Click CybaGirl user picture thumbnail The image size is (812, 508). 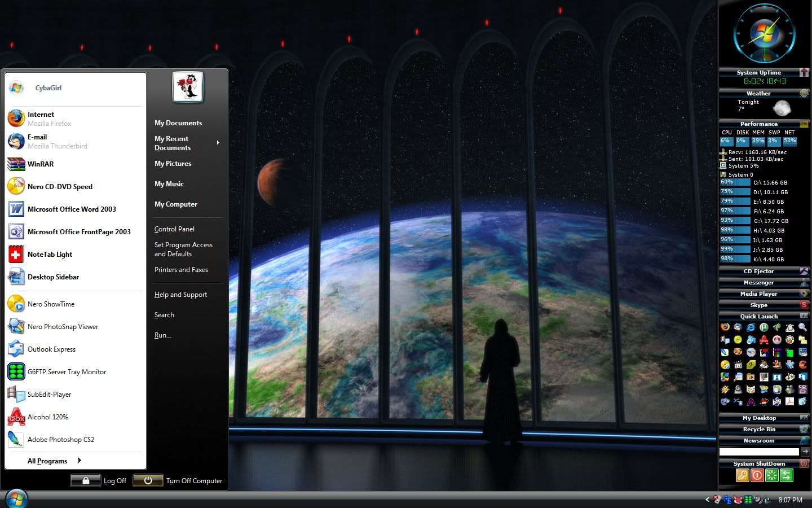click(x=188, y=87)
